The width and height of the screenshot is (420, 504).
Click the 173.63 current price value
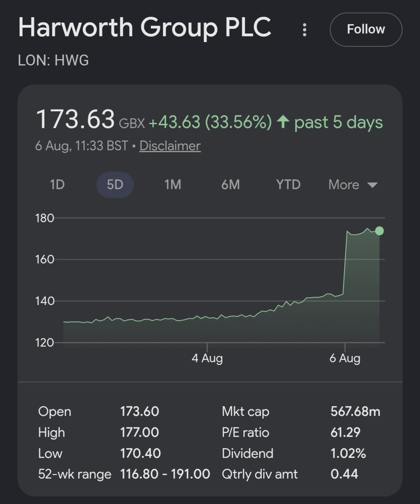click(x=75, y=119)
